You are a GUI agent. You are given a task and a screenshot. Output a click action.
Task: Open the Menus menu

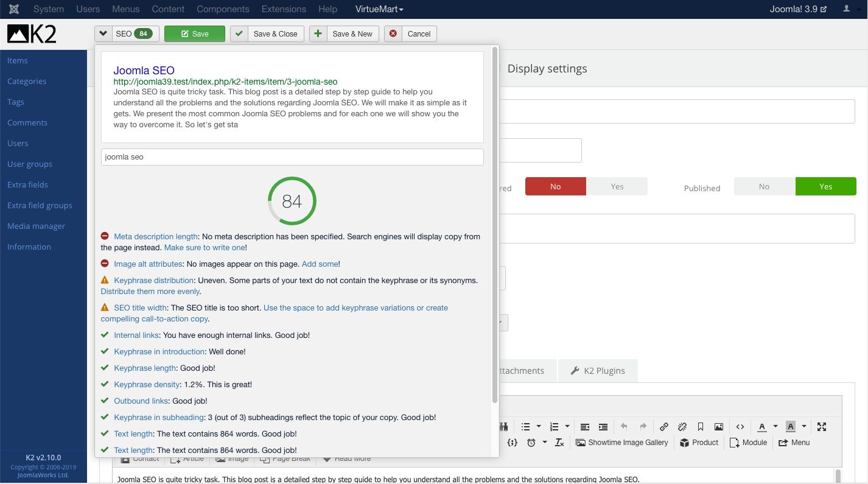[x=126, y=9]
